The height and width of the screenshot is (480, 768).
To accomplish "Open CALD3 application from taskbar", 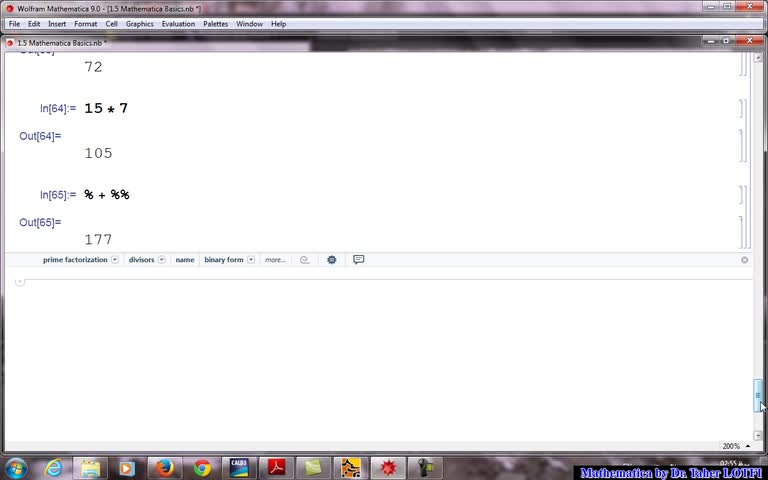I will (x=239, y=468).
